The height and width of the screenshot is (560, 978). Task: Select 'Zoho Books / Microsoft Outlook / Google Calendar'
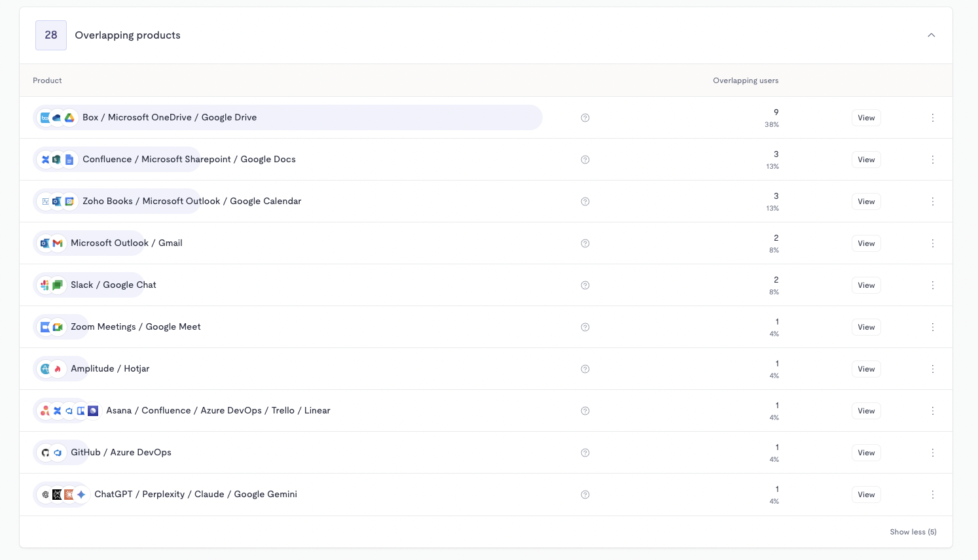(x=192, y=201)
